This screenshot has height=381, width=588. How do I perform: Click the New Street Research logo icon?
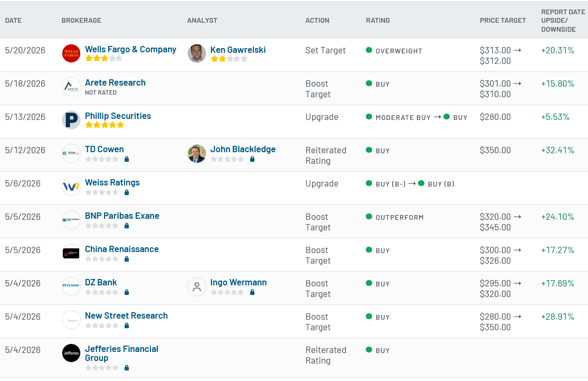pyautogui.click(x=71, y=320)
